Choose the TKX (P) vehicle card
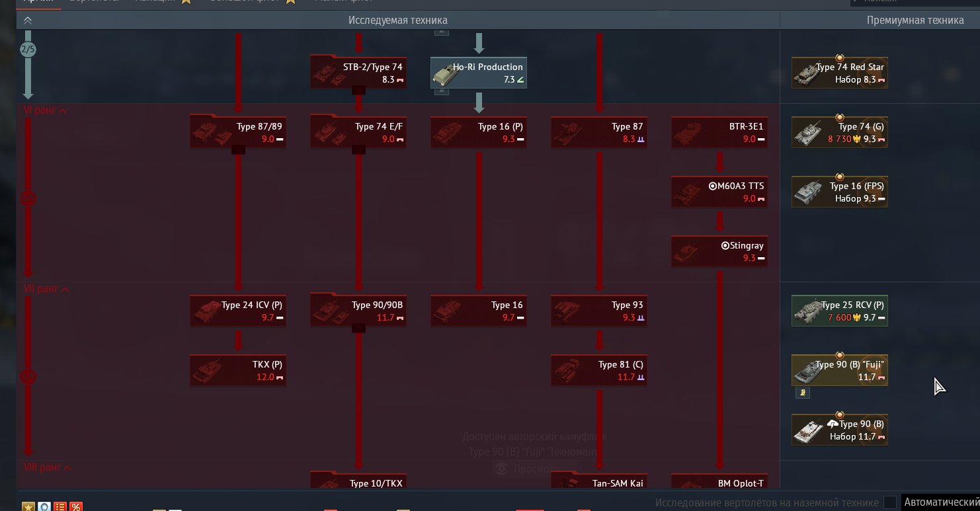 [238, 370]
